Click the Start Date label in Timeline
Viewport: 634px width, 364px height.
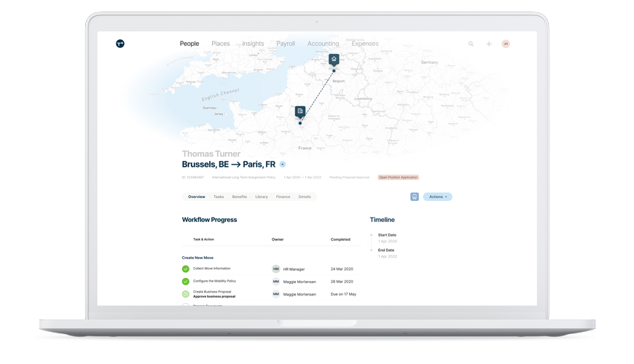tap(387, 234)
